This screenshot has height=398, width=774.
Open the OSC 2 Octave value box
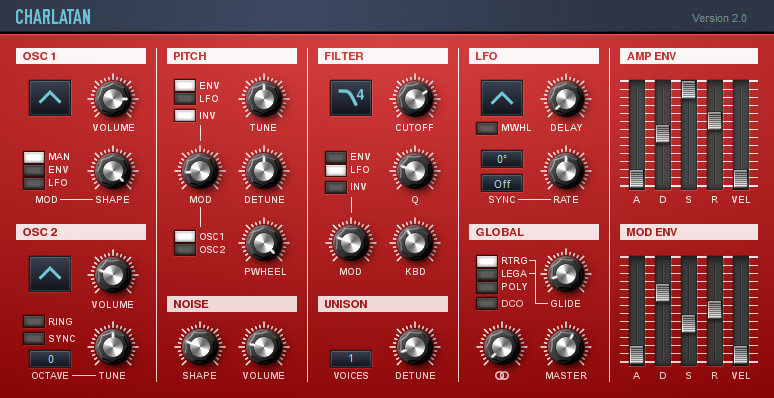(50, 359)
